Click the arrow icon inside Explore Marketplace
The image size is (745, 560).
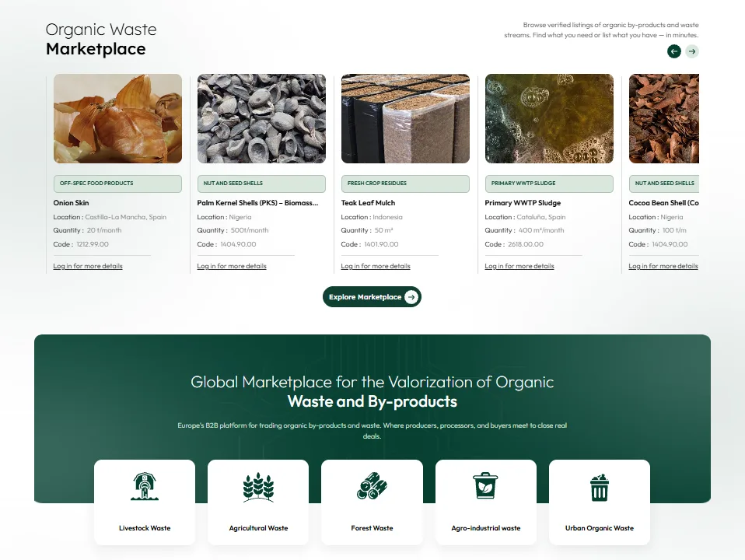click(x=411, y=297)
